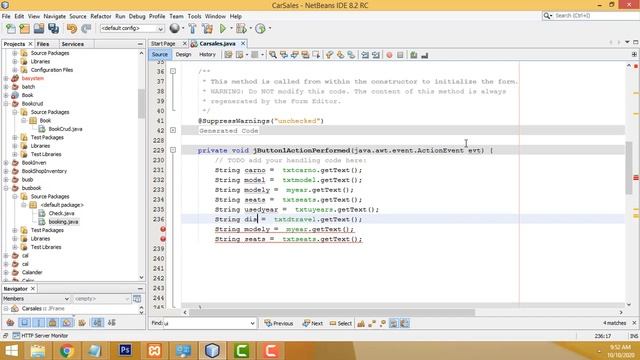640x360 pixels.
Task: Click the error marker beside 'String modely' line
Action: coord(163,229)
